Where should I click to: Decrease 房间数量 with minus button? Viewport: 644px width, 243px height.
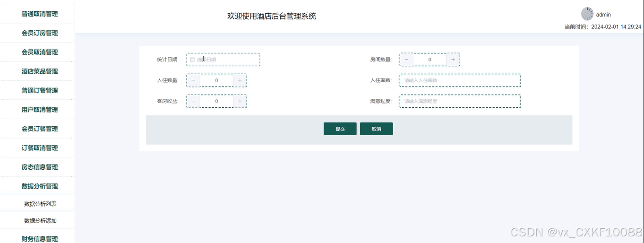(x=406, y=60)
